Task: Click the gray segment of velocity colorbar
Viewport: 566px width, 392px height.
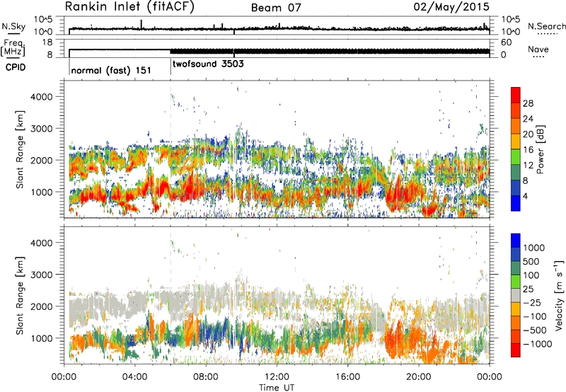Action: pos(516,295)
